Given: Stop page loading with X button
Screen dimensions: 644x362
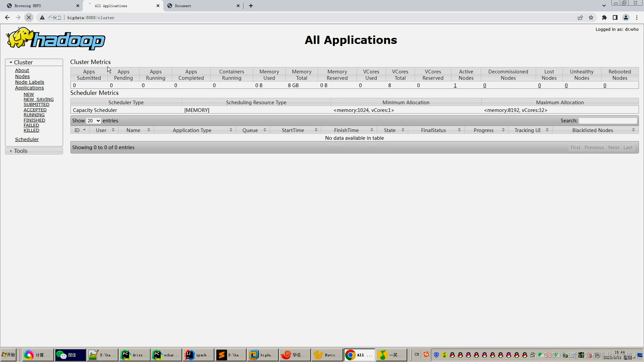Looking at the screenshot, I should tap(29, 17).
